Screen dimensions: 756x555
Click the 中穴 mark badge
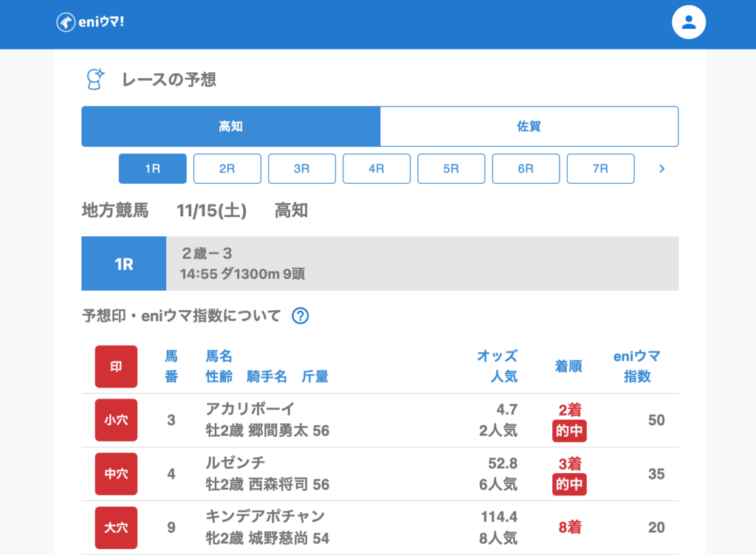tap(116, 474)
